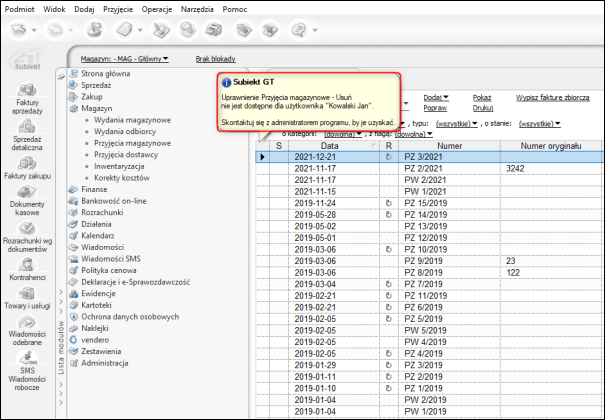The height and width of the screenshot is (420, 605).
Task: Open Rozrachunki wg dokumentów sidebar shortcut
Action: pyautogui.click(x=29, y=238)
